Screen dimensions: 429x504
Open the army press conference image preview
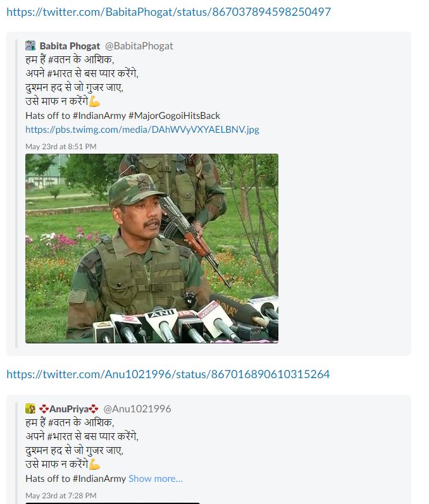(x=152, y=249)
